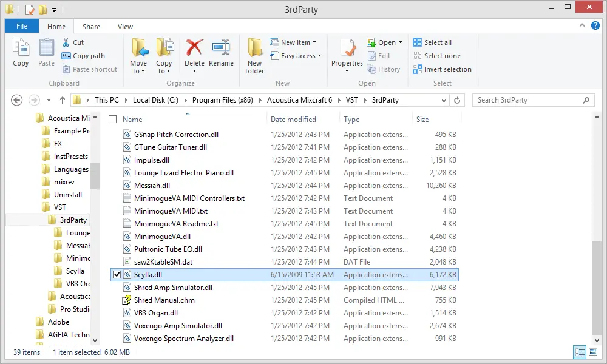Screen dimensions: 607x364
Task: Select GSnap Pitch Correction.dll file
Action: [x=176, y=135]
